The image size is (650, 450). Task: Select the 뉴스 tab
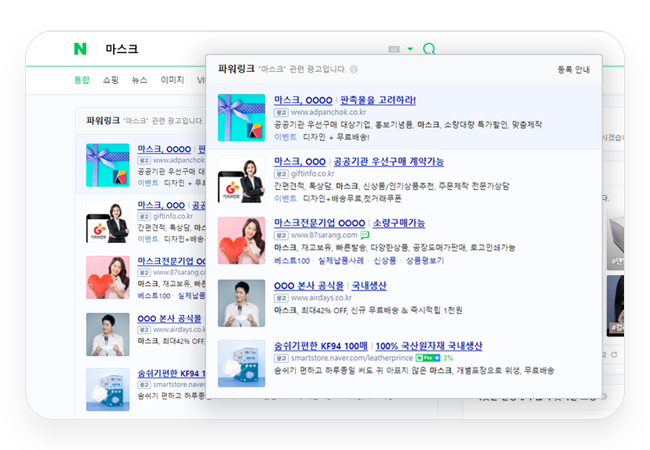[x=139, y=80]
